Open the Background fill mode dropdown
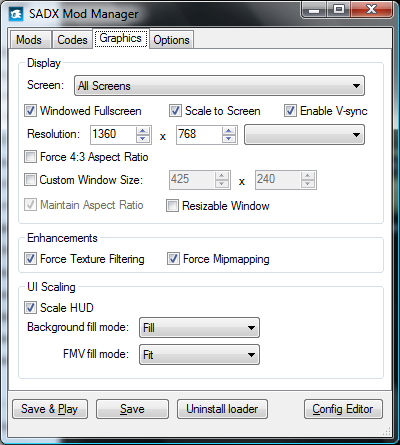The width and height of the screenshot is (400, 445). [199, 328]
